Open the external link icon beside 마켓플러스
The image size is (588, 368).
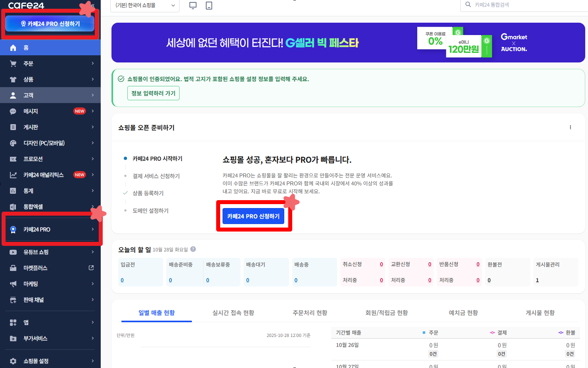coord(91,268)
